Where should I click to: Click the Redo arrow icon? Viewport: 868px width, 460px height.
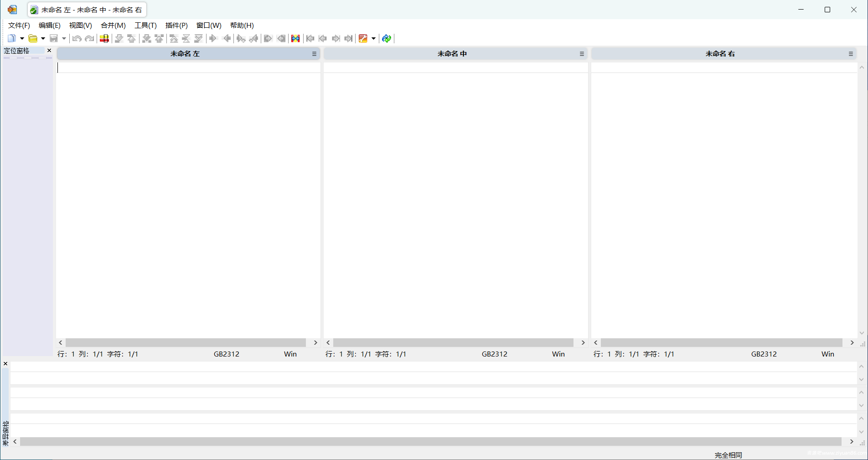click(x=90, y=38)
